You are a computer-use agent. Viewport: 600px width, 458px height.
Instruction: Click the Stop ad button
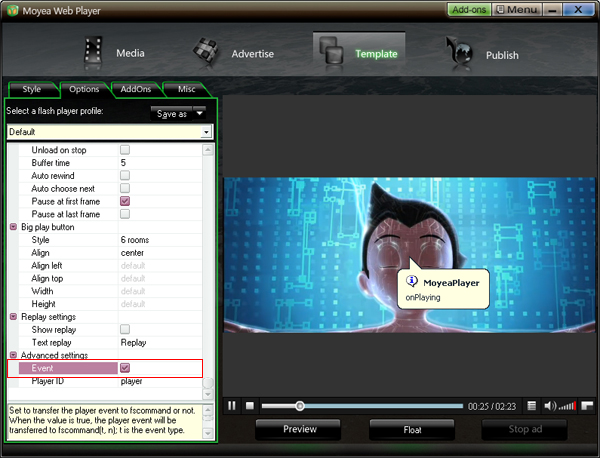pos(525,429)
